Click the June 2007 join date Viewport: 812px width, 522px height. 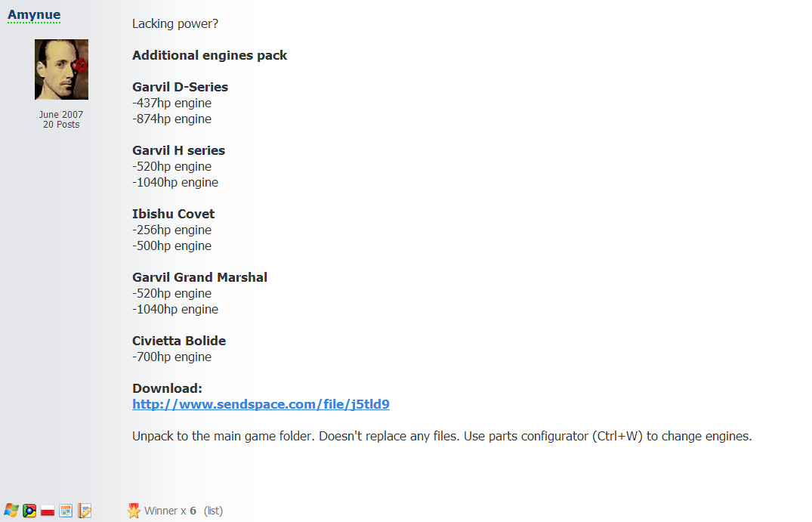pyautogui.click(x=61, y=114)
